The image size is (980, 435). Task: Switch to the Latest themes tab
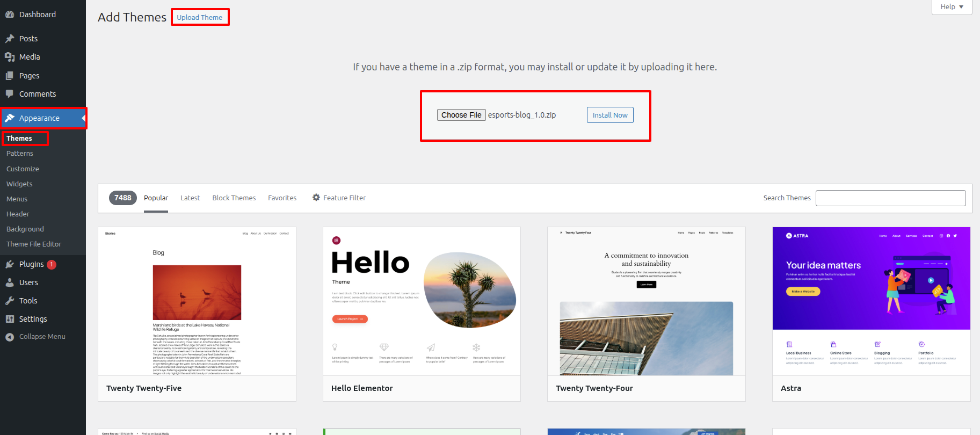190,198
